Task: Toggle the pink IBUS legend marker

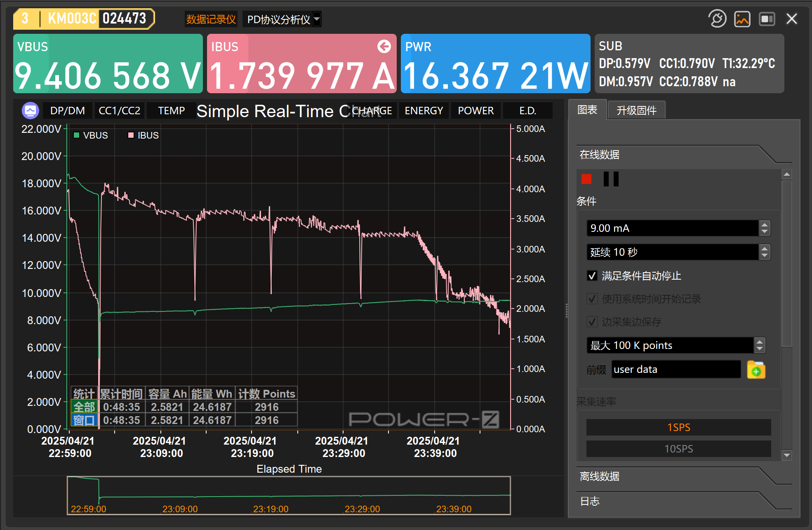Action: pyautogui.click(x=131, y=135)
